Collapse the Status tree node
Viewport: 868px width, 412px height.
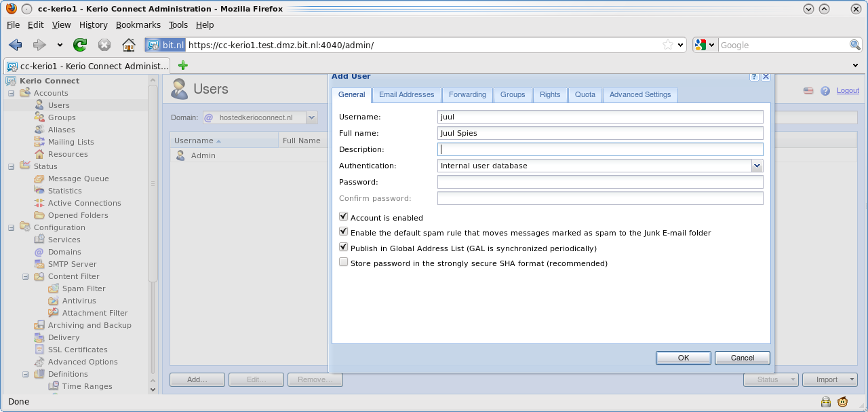[12, 166]
